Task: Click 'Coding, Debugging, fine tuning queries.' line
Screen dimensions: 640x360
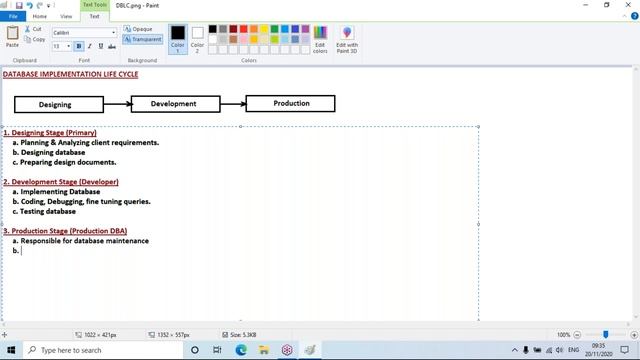Action: pyautogui.click(x=86, y=202)
